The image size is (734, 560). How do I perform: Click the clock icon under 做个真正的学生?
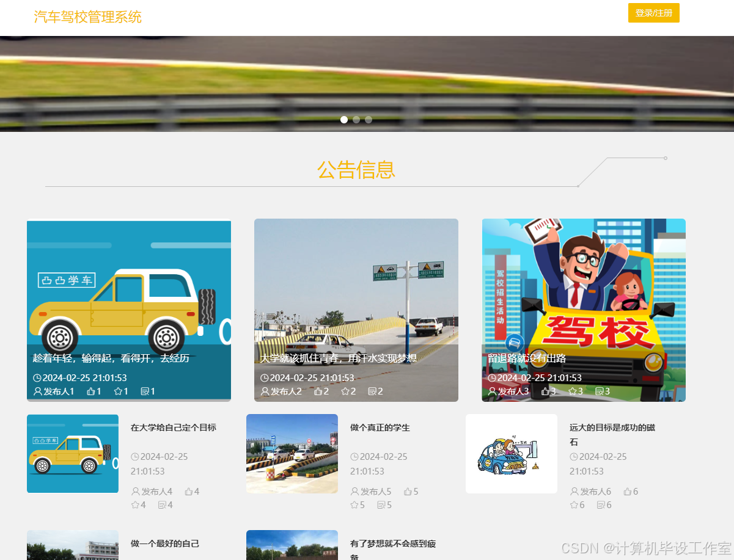[x=354, y=457]
